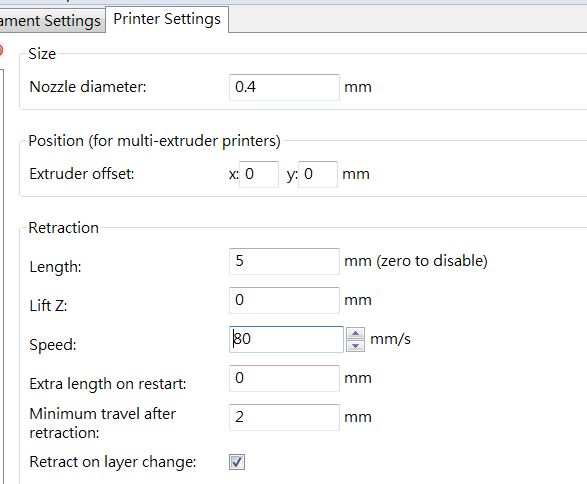Click the Retract on layer change label

click(x=113, y=462)
